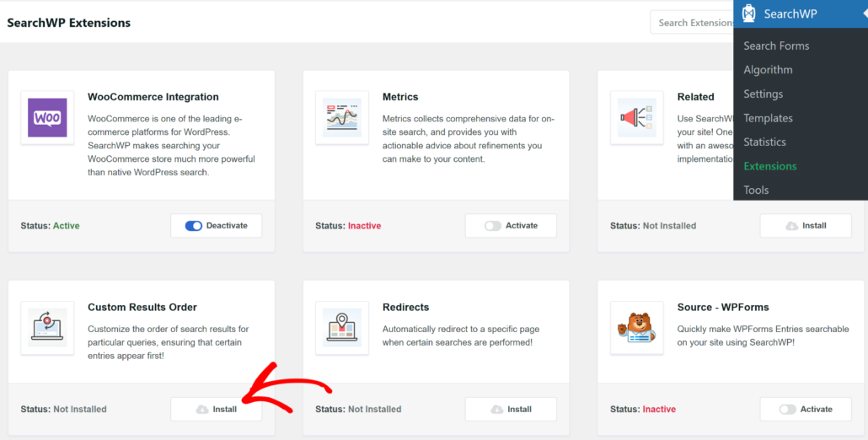Focus the Search Extensions input field
Viewport: 868px width, 440px height.
click(x=692, y=23)
